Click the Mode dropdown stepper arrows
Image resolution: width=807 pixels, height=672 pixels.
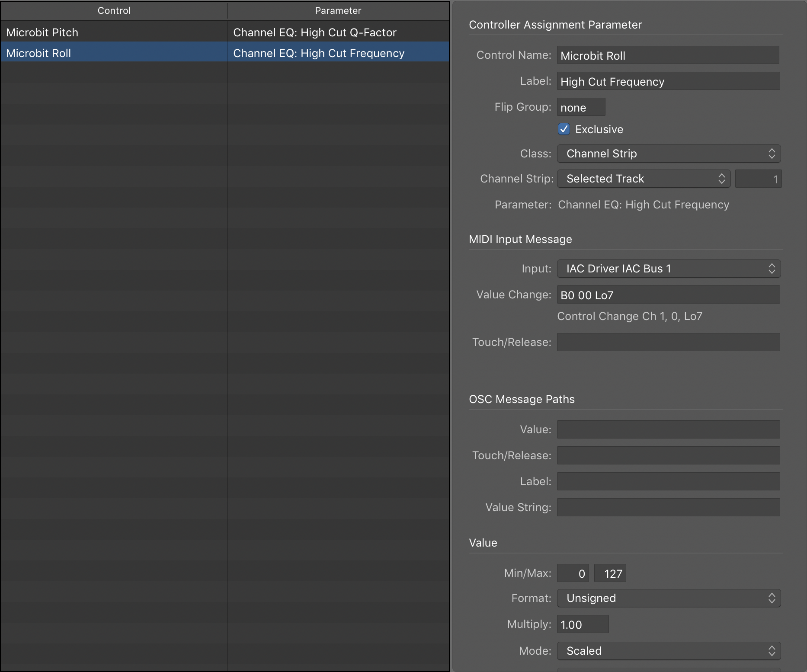773,651
